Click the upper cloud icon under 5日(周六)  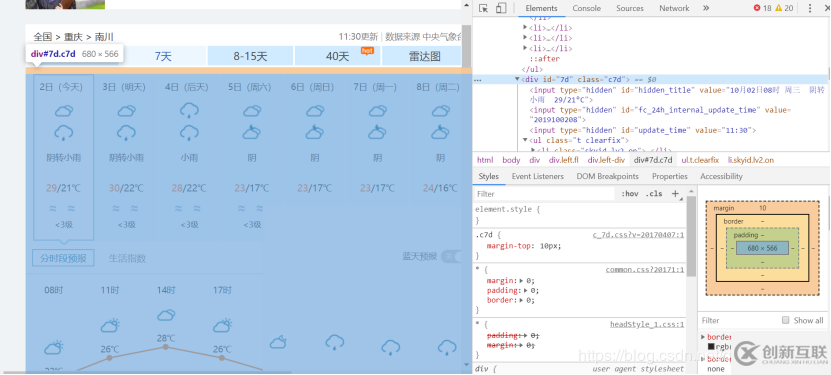click(252, 111)
